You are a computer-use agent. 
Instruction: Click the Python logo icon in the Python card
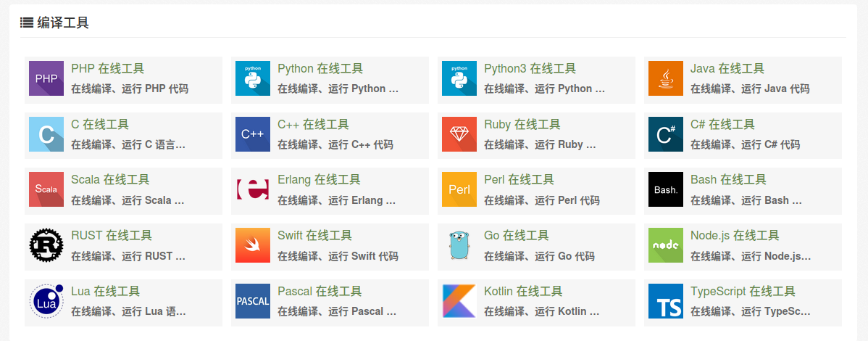[253, 78]
